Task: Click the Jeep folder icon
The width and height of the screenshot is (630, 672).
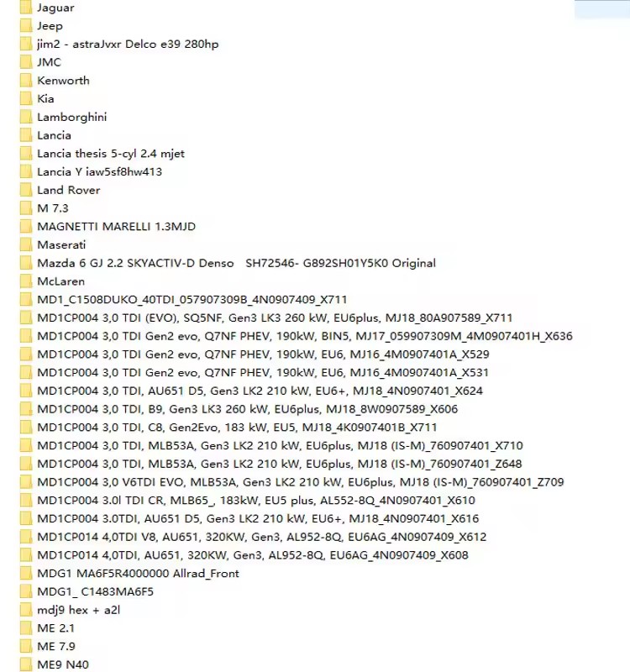Action: pos(26,26)
